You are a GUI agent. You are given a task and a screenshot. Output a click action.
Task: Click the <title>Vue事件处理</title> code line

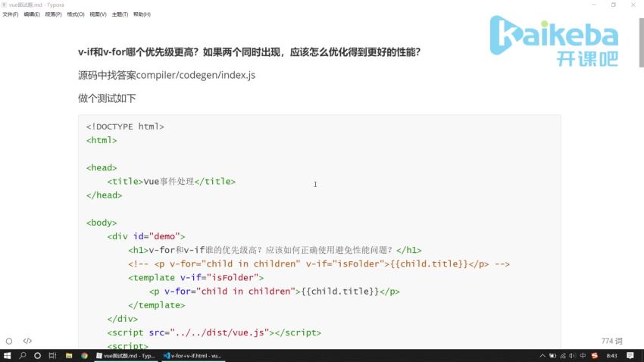171,182
